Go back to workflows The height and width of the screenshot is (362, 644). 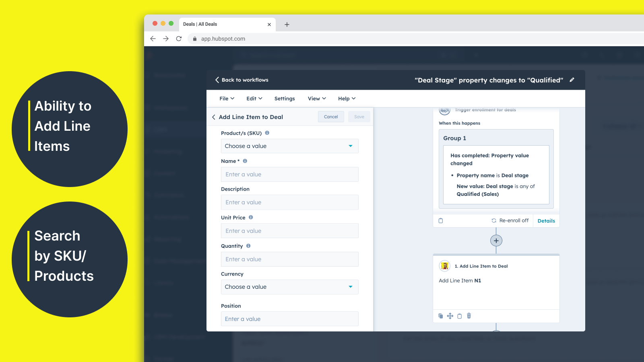coord(242,80)
